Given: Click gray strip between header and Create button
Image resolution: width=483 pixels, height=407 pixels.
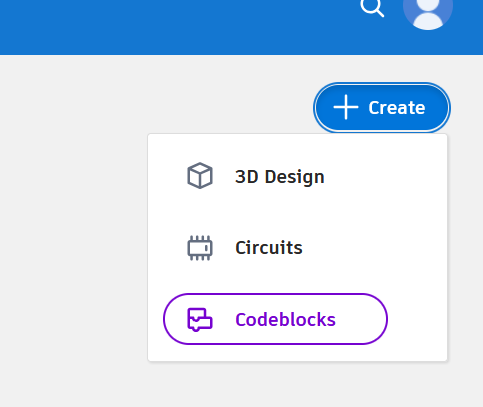Looking at the screenshot, I should [x=382, y=69].
